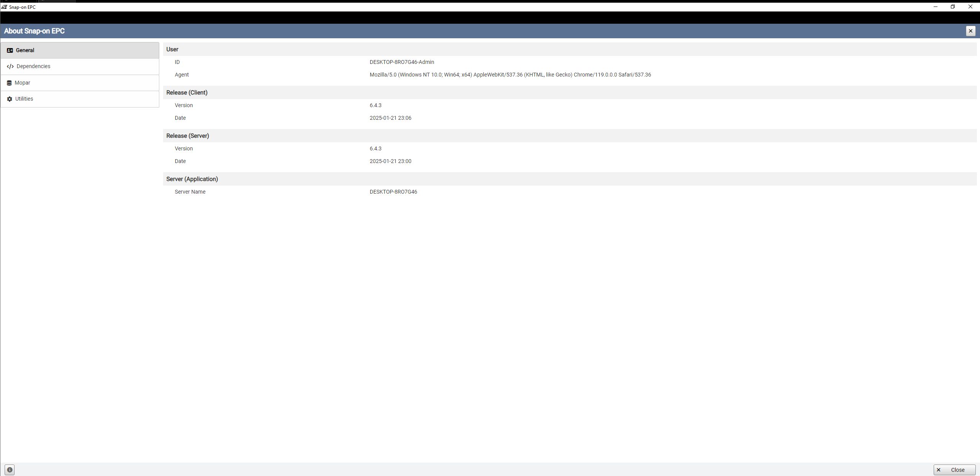980x476 pixels.
Task: Click the info icon in bottom bar
Action: [x=10, y=469]
